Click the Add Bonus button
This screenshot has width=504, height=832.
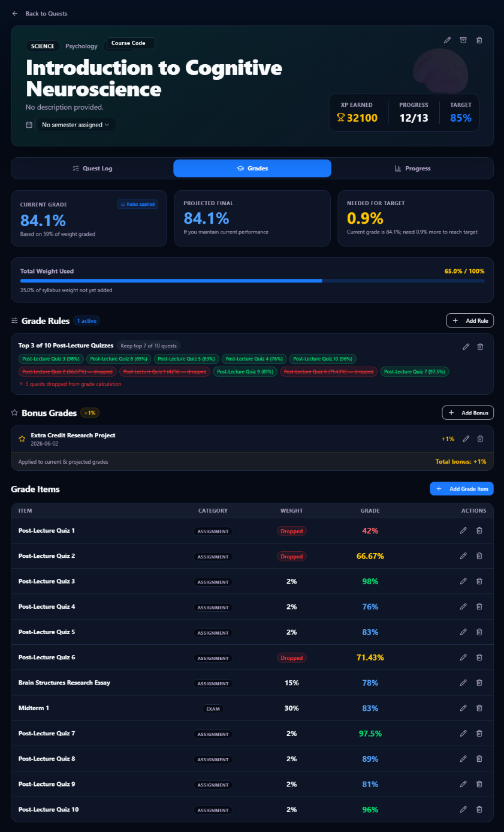coord(468,413)
